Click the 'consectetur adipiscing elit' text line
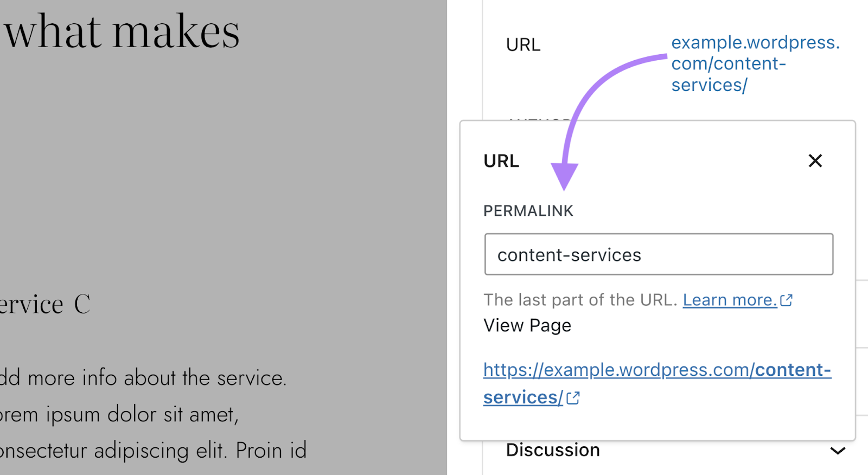This screenshot has height=475, width=868. coord(154,451)
